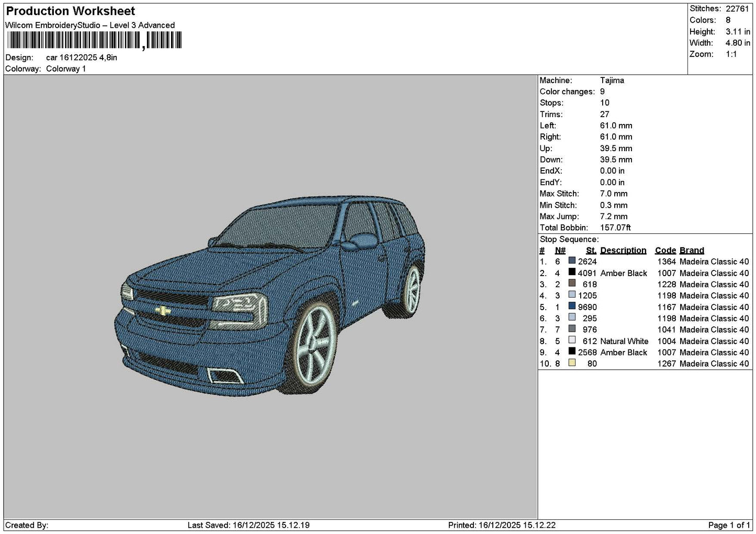
Task: Click the grey swatch for stop 7
Action: tap(572, 329)
